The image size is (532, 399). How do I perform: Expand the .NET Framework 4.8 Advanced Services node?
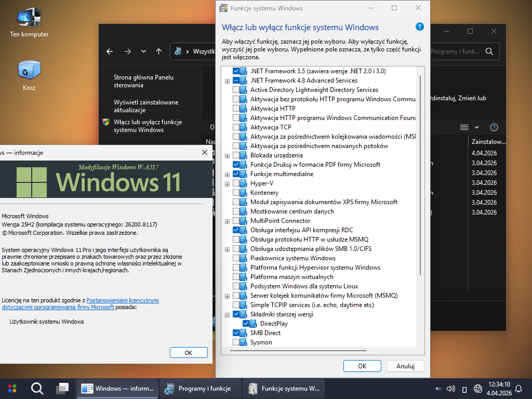pos(227,81)
